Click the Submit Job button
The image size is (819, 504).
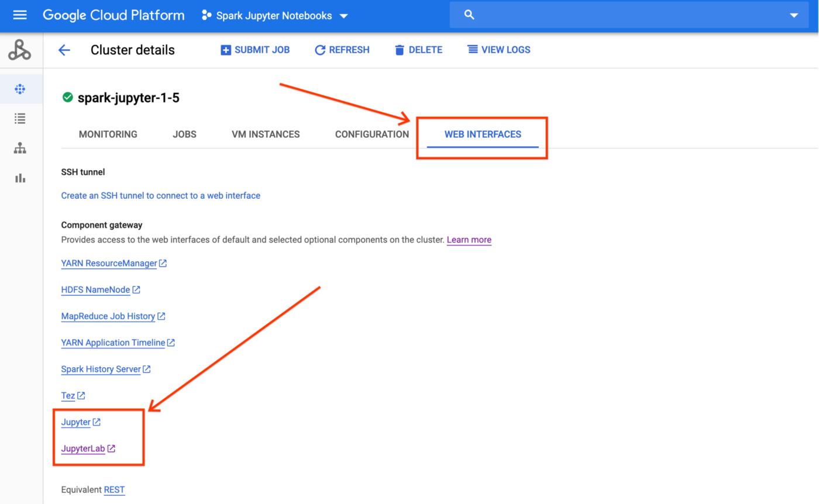(x=255, y=50)
